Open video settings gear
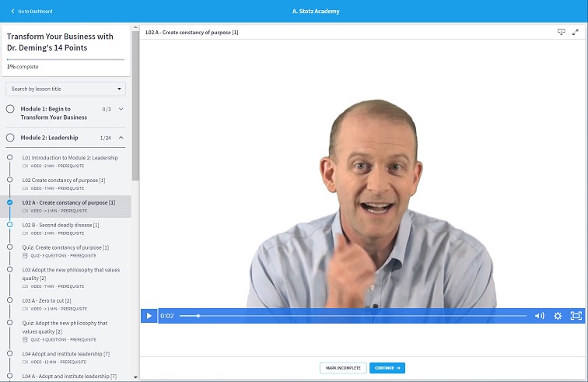Viewport: 588px width, 382px height. pyautogui.click(x=558, y=316)
